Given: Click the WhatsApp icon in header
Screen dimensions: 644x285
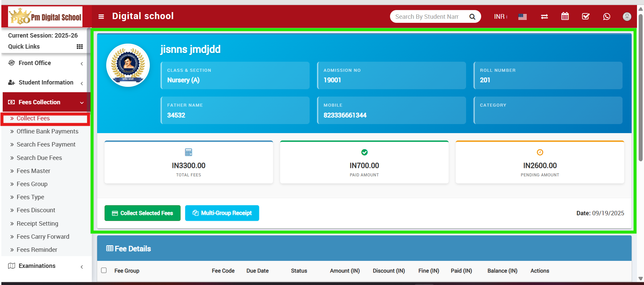Looking at the screenshot, I should pyautogui.click(x=606, y=17).
